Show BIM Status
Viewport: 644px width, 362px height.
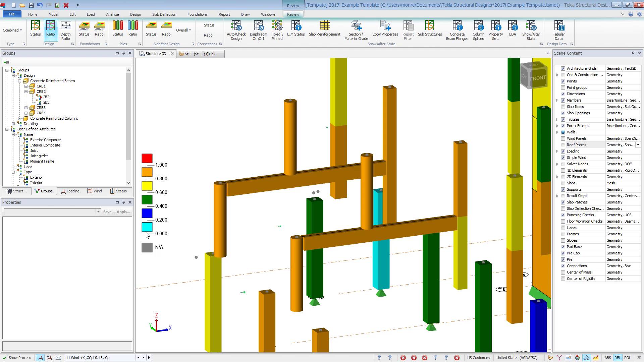296,28
